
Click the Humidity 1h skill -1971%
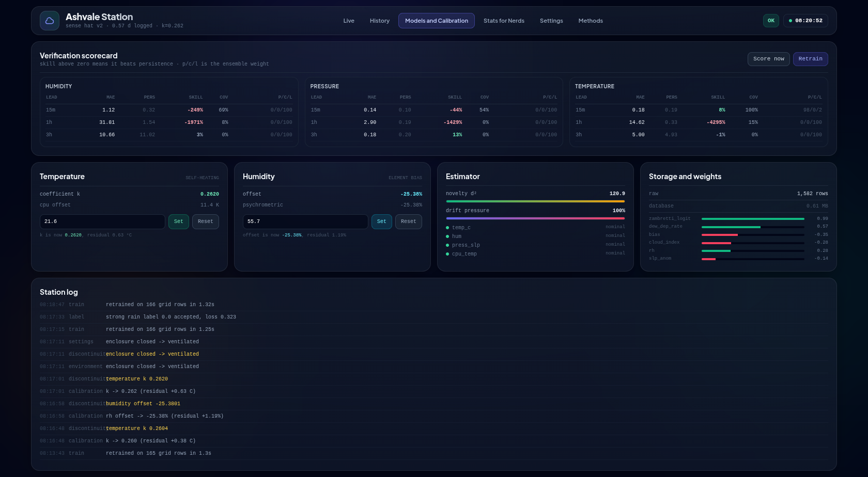click(x=194, y=122)
